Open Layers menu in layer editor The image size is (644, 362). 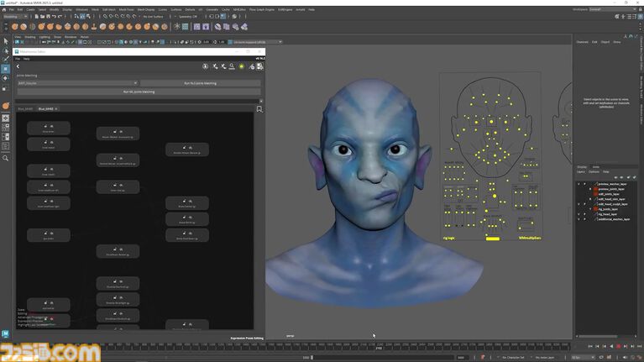581,171
